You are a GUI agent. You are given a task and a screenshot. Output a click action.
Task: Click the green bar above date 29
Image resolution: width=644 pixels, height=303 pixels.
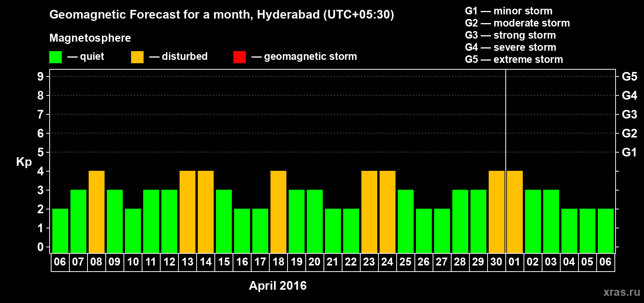pyautogui.click(x=478, y=222)
